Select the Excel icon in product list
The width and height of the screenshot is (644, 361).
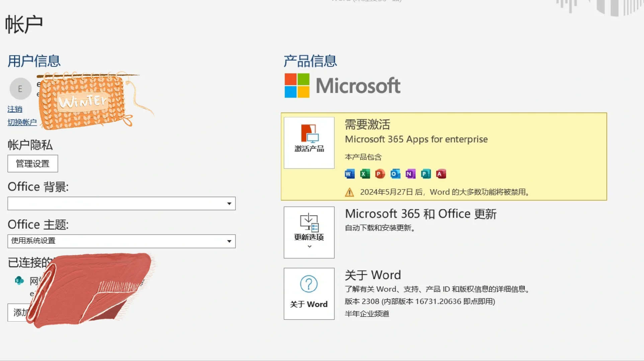(364, 174)
